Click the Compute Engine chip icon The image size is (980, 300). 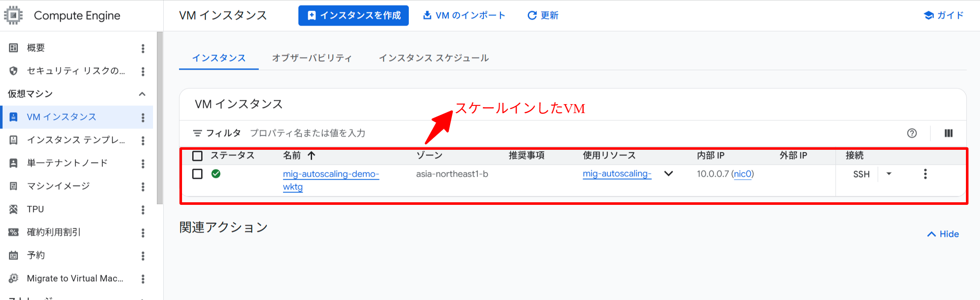(13, 15)
